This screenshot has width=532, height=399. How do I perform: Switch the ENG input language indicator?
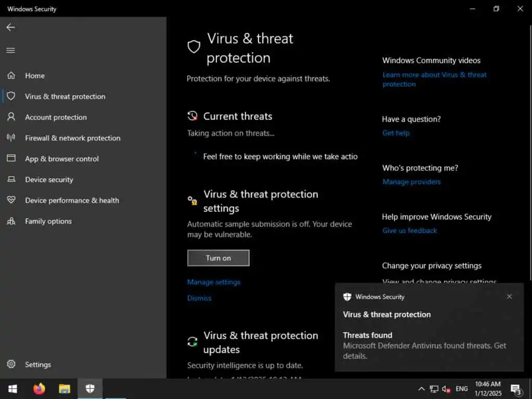click(x=461, y=389)
